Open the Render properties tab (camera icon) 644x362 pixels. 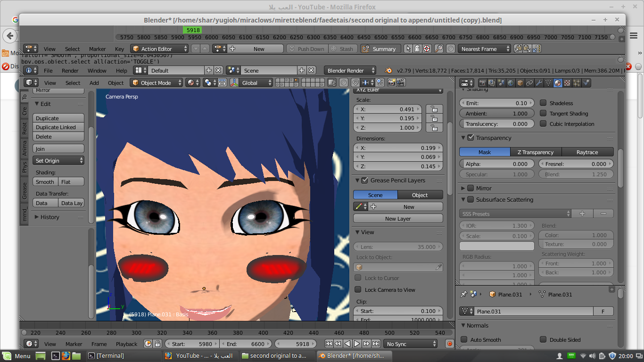[x=482, y=83]
